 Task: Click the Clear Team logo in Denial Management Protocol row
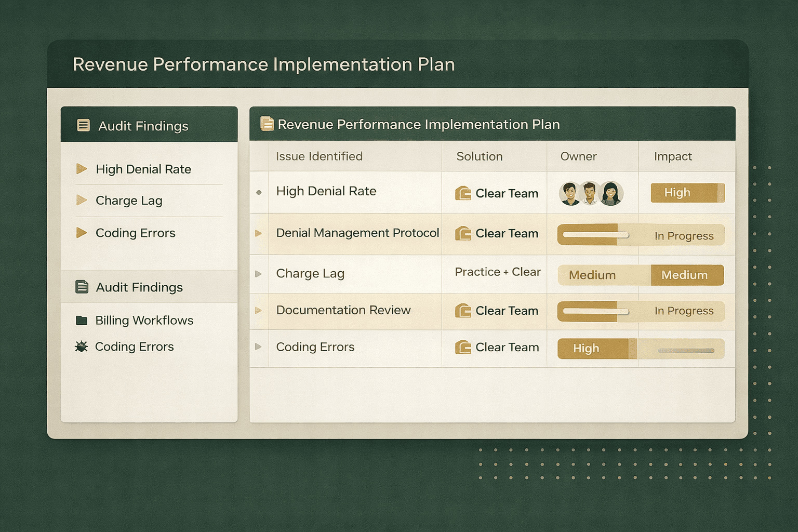463,233
